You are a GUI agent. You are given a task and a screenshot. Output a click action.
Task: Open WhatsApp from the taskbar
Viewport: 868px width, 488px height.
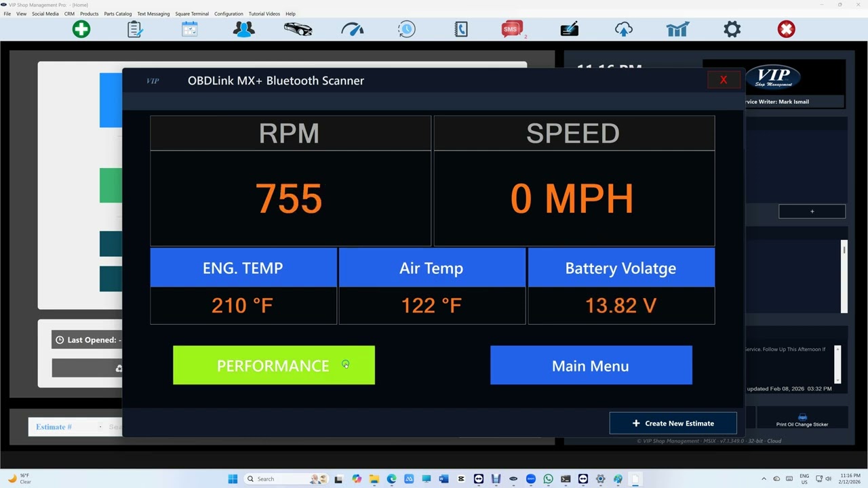click(x=548, y=479)
